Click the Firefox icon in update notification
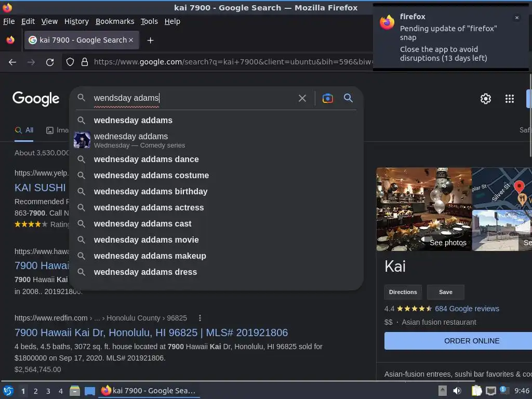532x399 pixels. click(387, 22)
